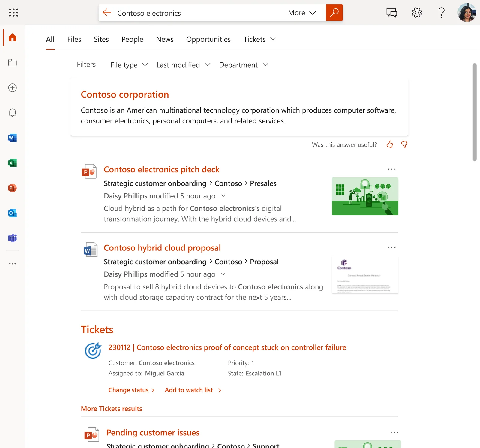Launch Outlook from the left rail
The height and width of the screenshot is (448, 480).
click(13, 213)
